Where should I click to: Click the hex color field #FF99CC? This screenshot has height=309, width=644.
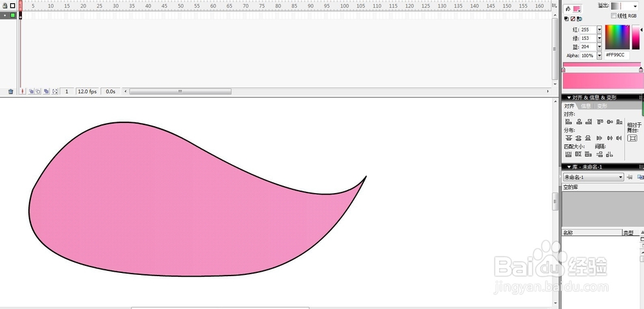tap(617, 55)
